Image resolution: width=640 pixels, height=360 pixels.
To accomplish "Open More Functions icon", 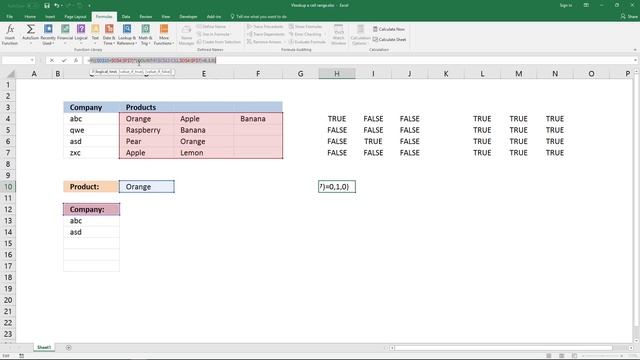I will pos(164,35).
